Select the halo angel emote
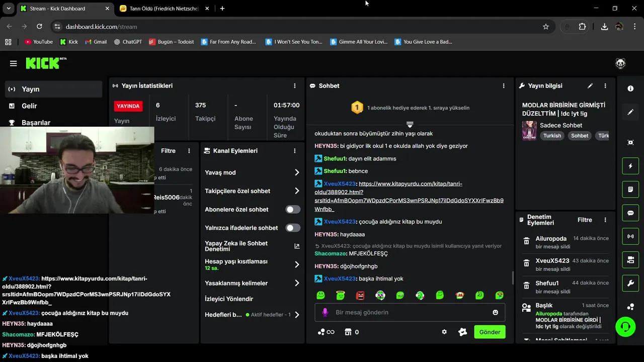The image size is (644, 362). coord(341,295)
